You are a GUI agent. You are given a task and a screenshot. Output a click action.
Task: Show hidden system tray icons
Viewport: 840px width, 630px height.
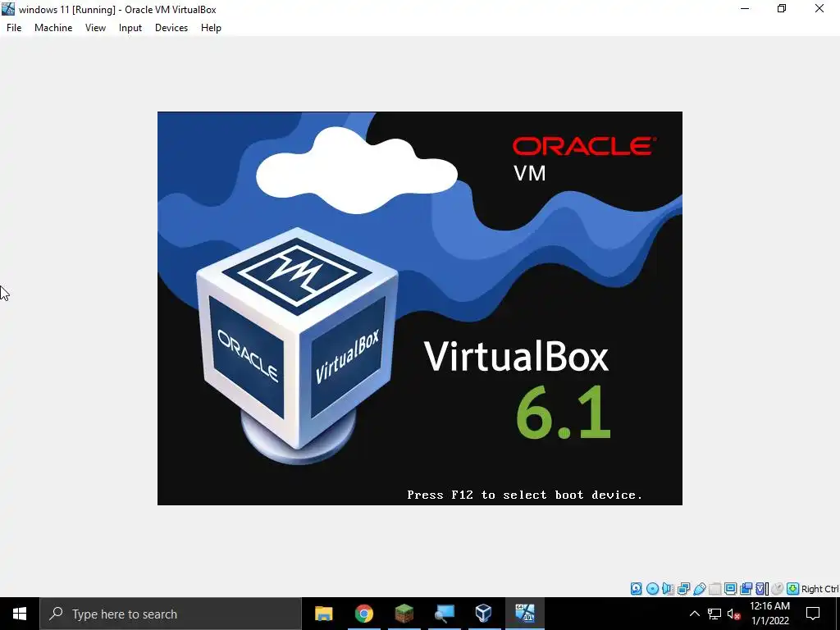point(694,614)
